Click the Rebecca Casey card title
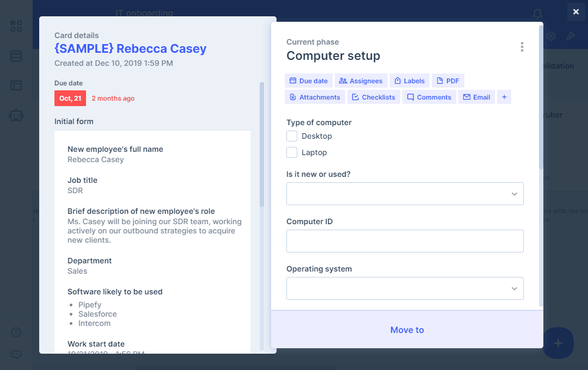The image size is (588, 370). [x=131, y=48]
